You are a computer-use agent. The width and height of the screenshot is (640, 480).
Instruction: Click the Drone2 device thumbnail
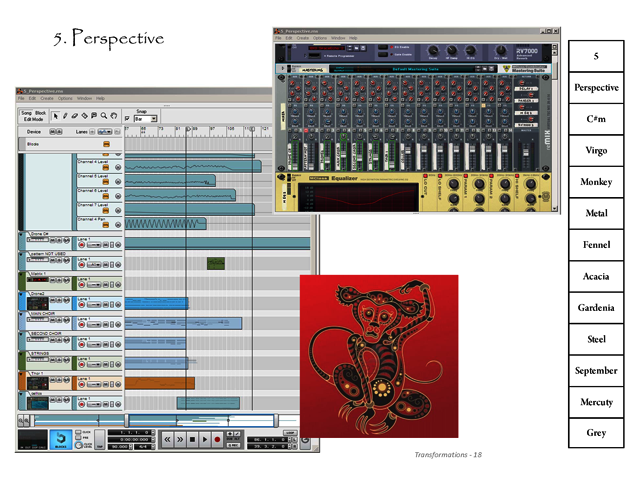pos(38,304)
